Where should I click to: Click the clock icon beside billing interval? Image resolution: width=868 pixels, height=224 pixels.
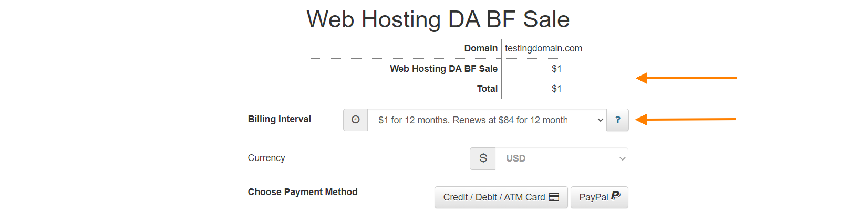[x=356, y=120]
